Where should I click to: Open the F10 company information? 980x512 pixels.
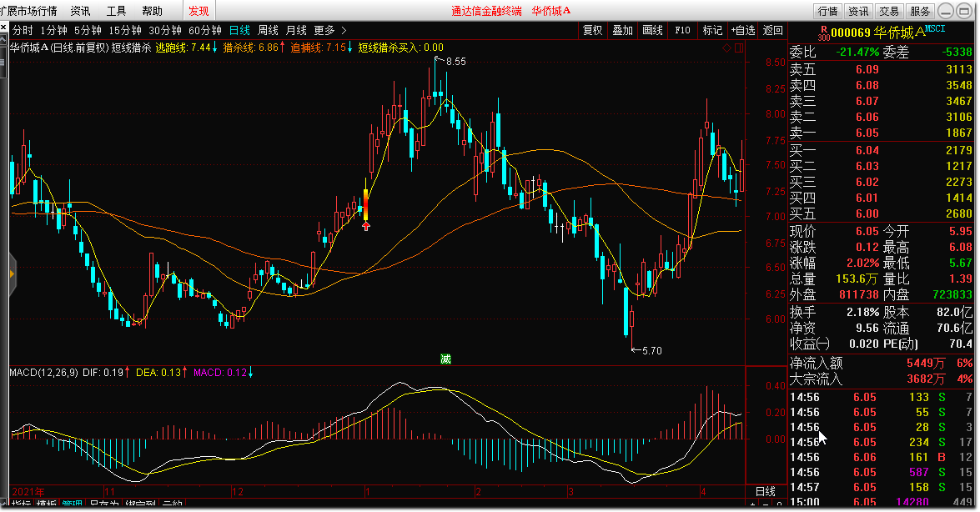(x=682, y=30)
